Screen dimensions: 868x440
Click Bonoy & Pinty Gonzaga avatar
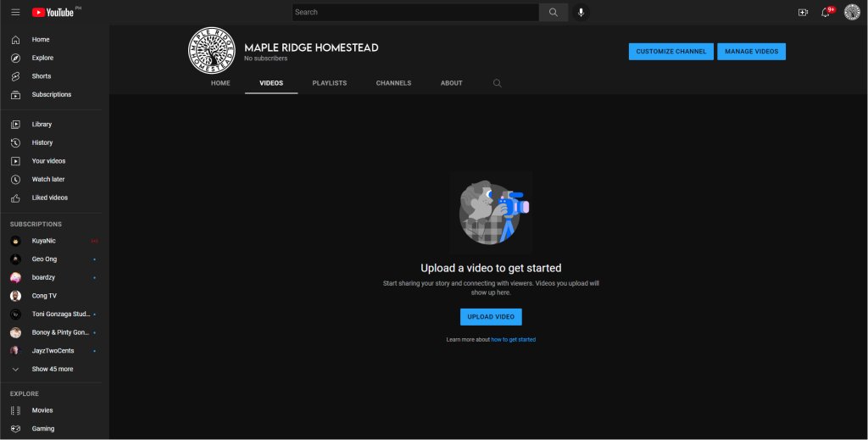[x=15, y=332]
